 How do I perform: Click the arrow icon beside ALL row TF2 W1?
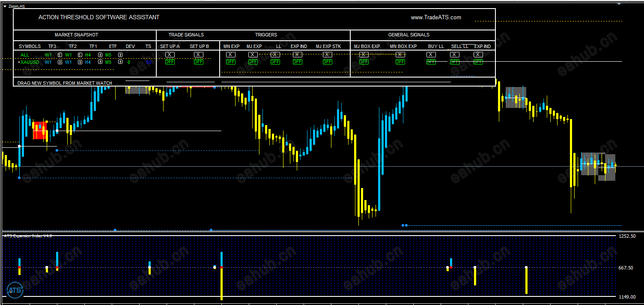click(80, 55)
